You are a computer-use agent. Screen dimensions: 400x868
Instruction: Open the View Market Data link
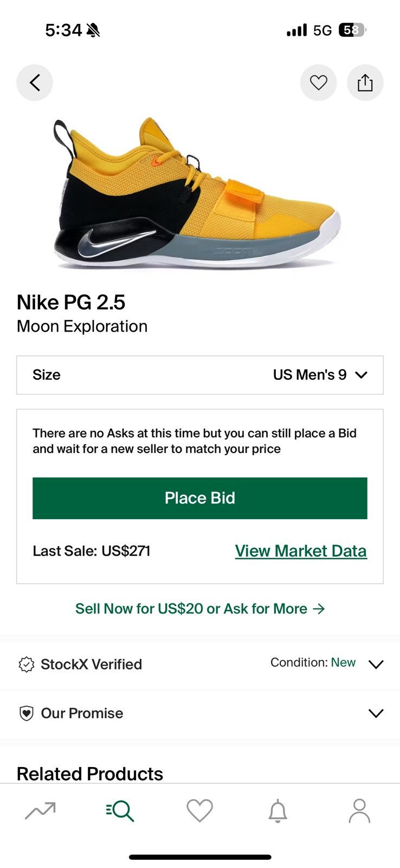pos(301,551)
